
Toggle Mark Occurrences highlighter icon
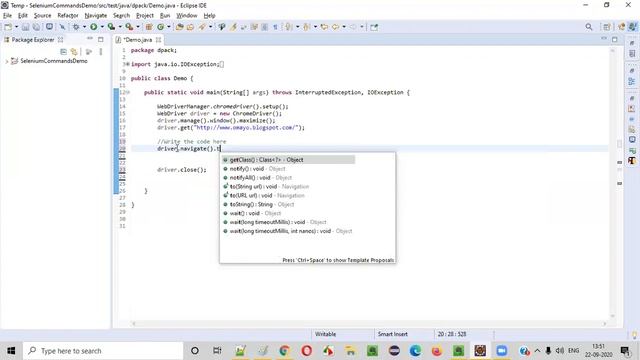[x=233, y=27]
